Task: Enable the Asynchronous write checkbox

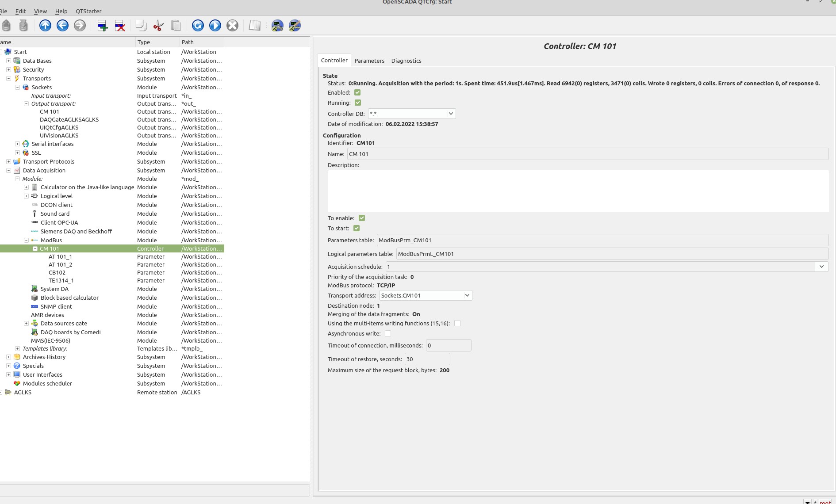Action: click(x=388, y=333)
